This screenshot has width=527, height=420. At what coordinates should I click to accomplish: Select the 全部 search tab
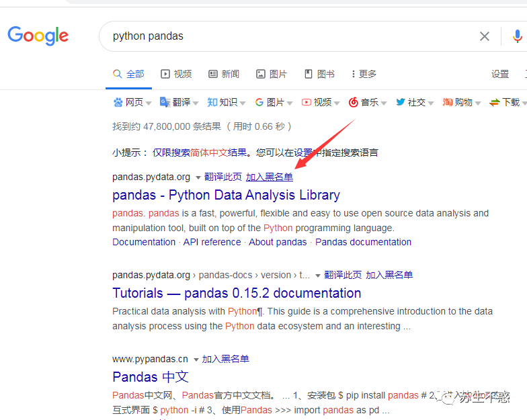[x=129, y=74]
